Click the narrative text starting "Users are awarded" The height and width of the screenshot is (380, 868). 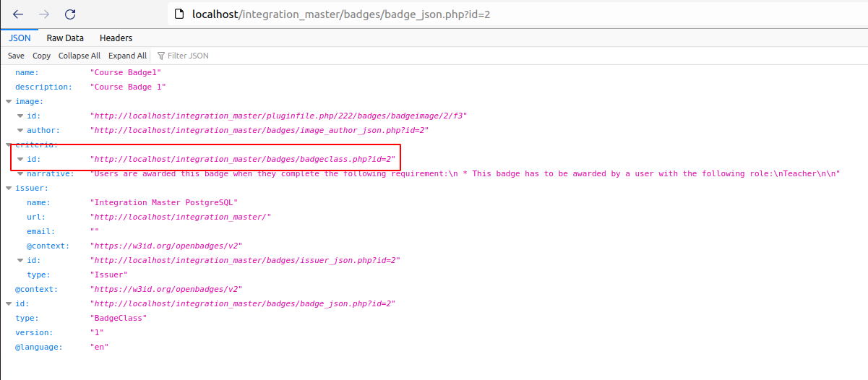(x=465, y=173)
